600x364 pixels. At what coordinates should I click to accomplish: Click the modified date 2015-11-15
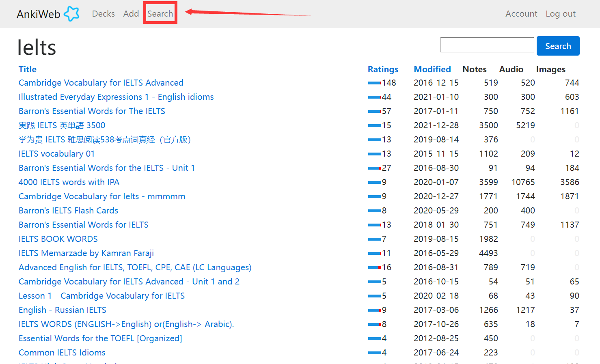(436, 154)
